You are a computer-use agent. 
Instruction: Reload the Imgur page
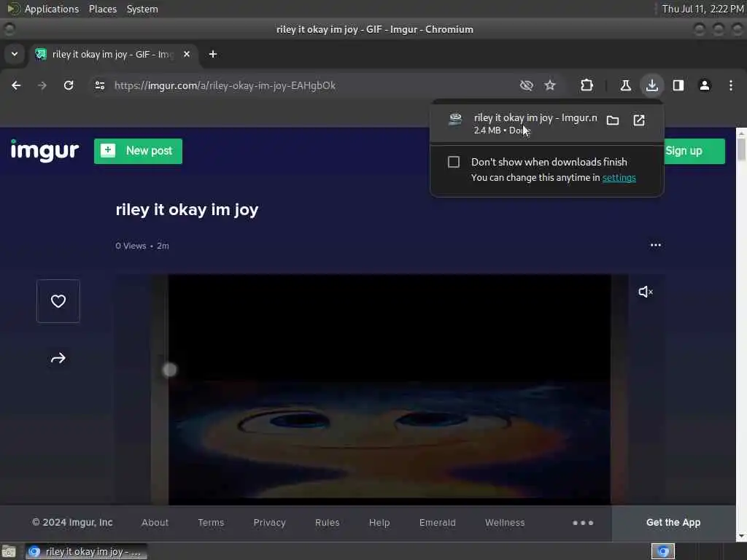pyautogui.click(x=69, y=85)
